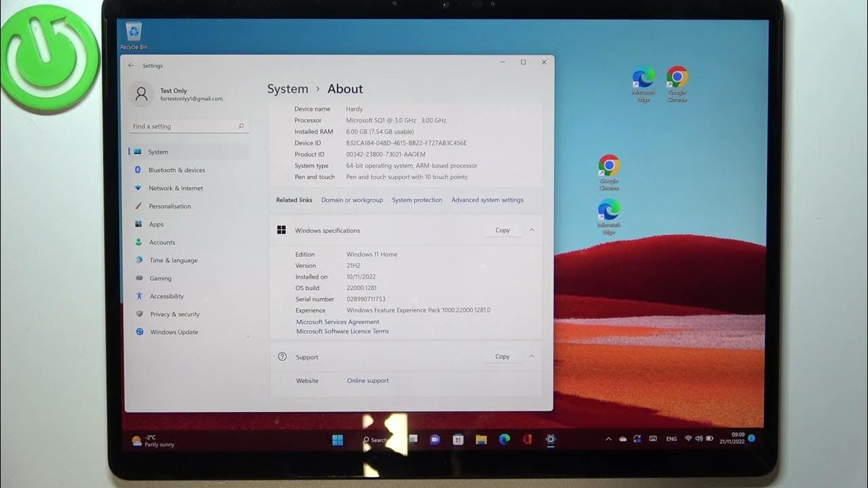Click the processor value Microsoft SQ1
Screen dimensions: 868x488
pos(396,121)
